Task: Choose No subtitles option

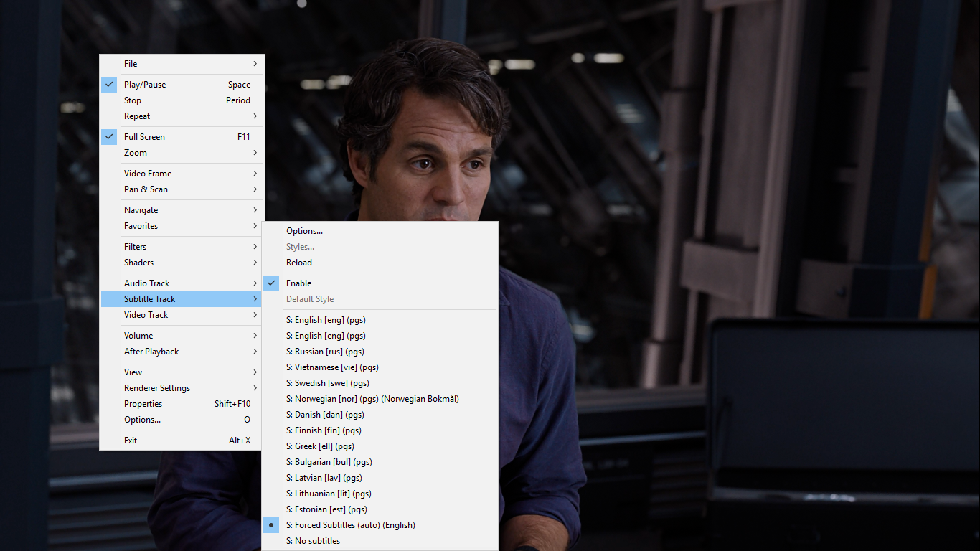Action: pyautogui.click(x=380, y=541)
